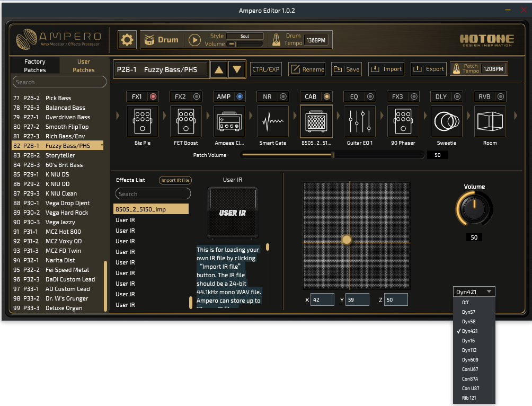Select the Guitar EQ 1 icon
This screenshot has width=532, height=406.
(x=360, y=121)
